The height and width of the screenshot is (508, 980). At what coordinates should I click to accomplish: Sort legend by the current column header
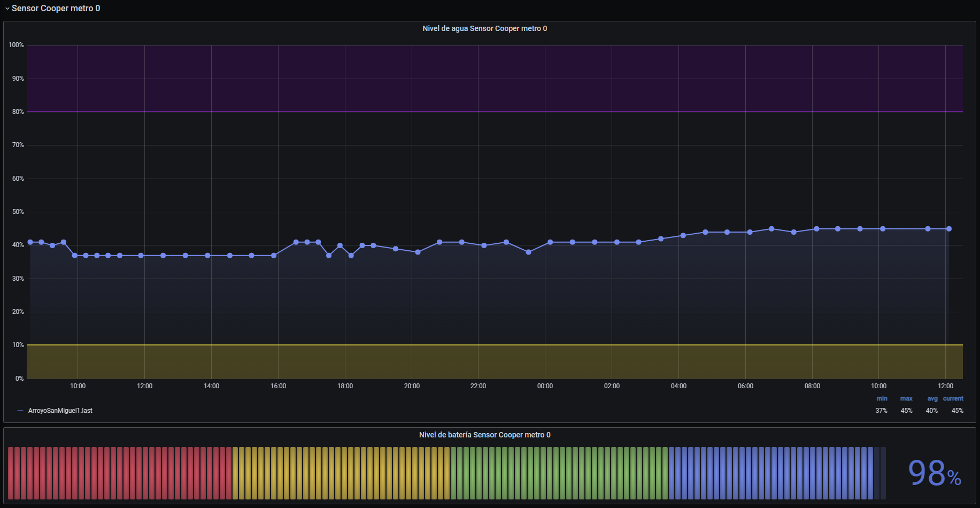pyautogui.click(x=953, y=398)
